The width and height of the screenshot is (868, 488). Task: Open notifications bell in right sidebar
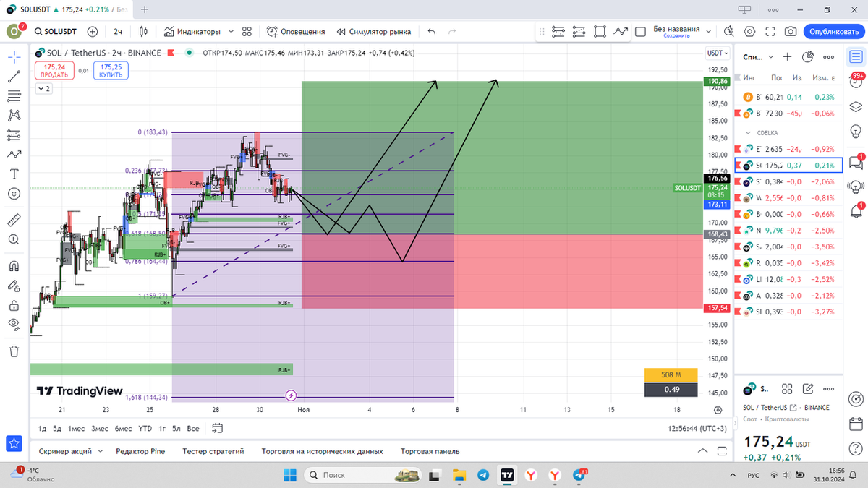[856, 213]
